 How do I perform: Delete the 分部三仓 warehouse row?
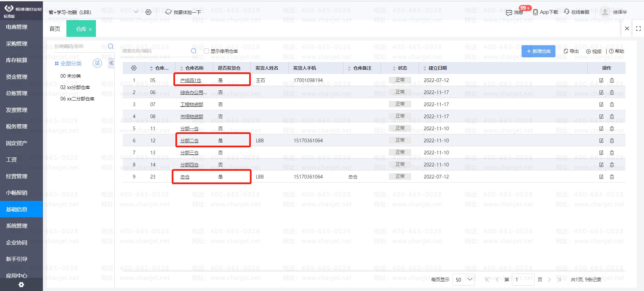pyautogui.click(x=612, y=153)
